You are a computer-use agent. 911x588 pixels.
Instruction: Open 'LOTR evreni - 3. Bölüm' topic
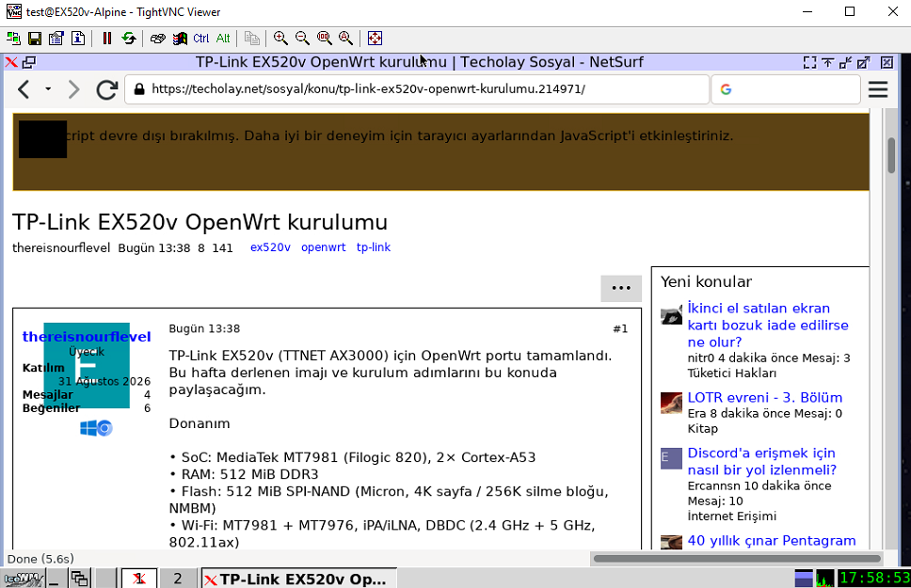(x=764, y=397)
